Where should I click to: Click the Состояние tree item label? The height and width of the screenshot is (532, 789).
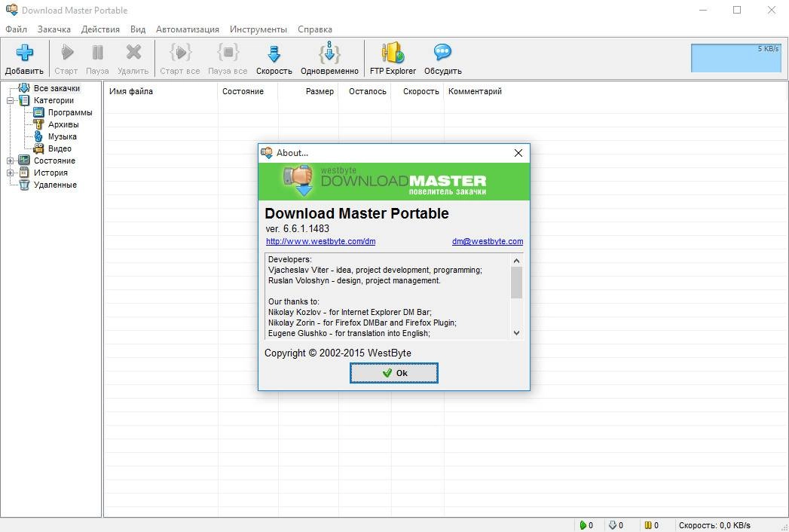[x=54, y=161]
